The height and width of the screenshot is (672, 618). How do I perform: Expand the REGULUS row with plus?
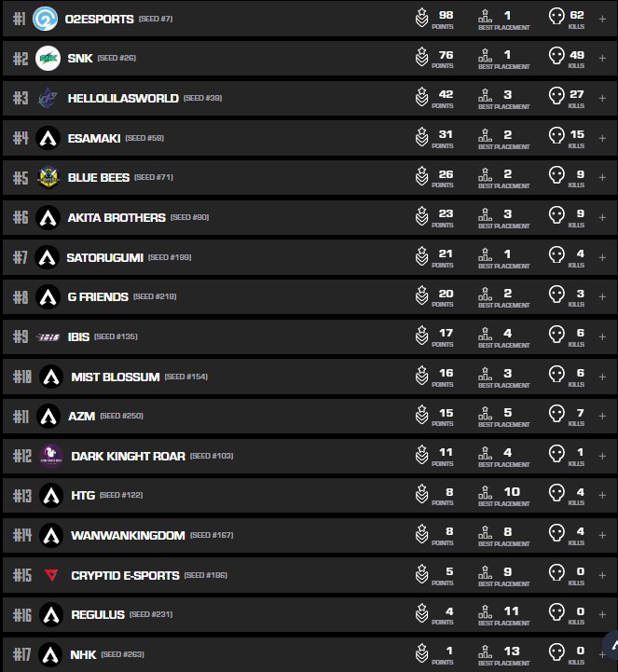point(602,614)
